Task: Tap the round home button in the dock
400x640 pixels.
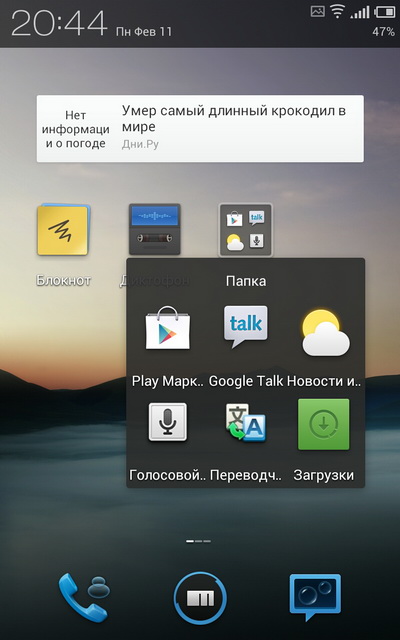Action: click(200, 598)
